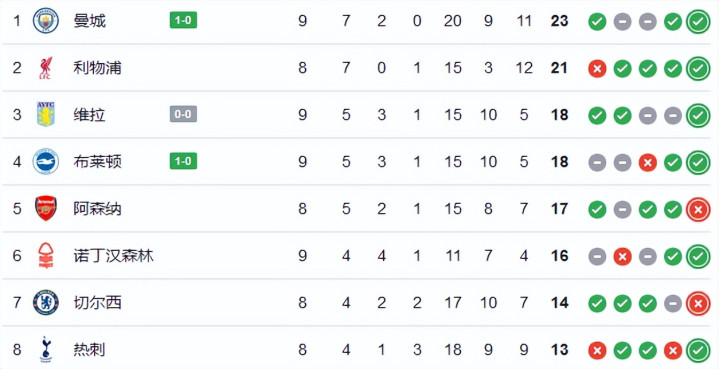This screenshot has width=719, height=369.
Task: Open the 切尔西 team name link
Action: point(97,303)
